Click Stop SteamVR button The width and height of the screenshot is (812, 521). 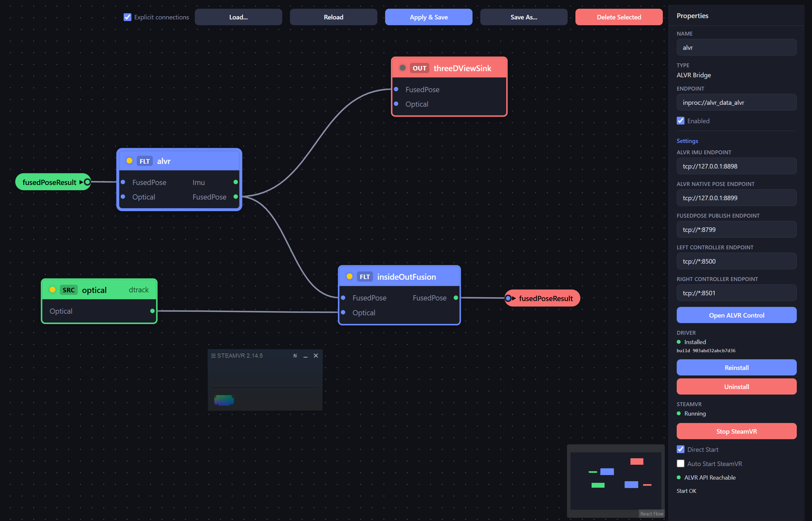pyautogui.click(x=736, y=431)
